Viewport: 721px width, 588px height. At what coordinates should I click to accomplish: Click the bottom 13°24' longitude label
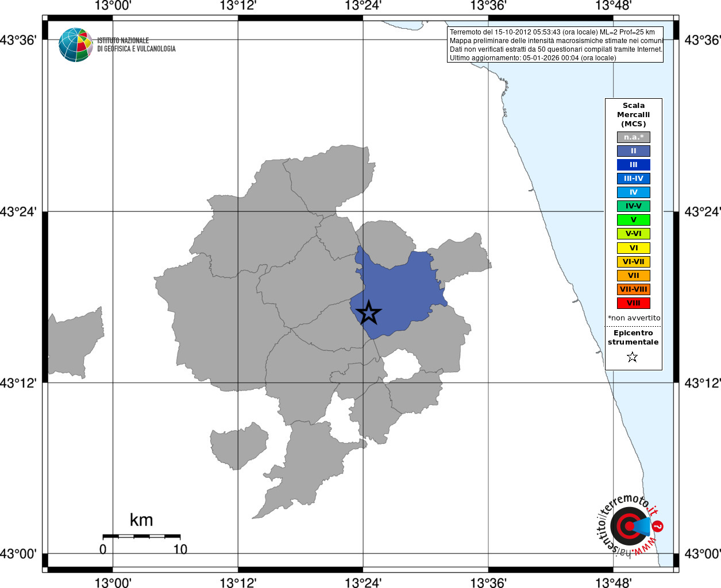(363, 583)
